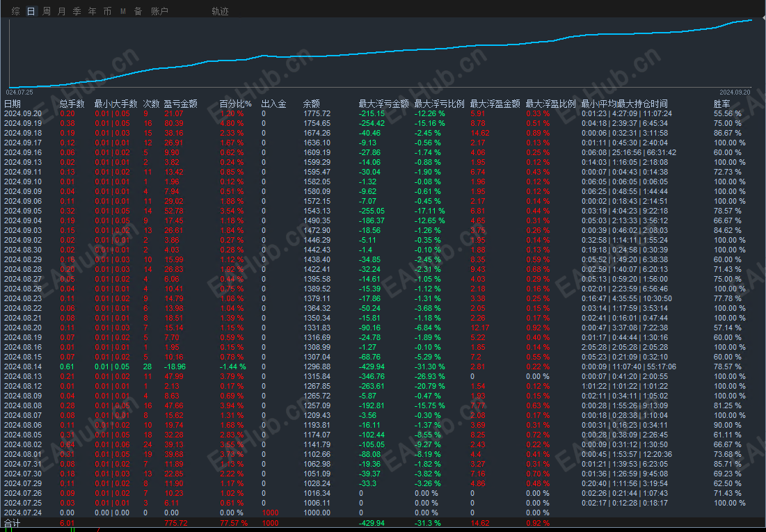Select the 2024.07.24 deposit row
This screenshot has height=532, width=766.
coord(383,513)
